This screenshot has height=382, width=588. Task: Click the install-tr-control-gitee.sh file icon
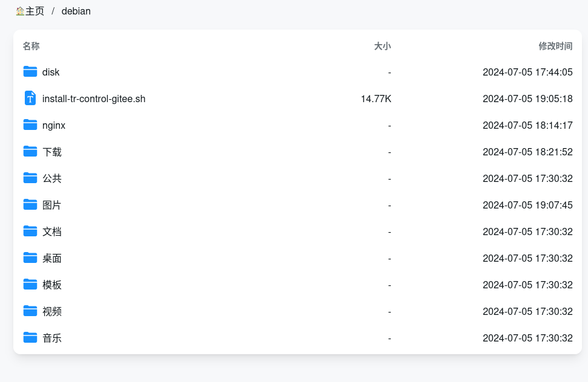click(30, 98)
